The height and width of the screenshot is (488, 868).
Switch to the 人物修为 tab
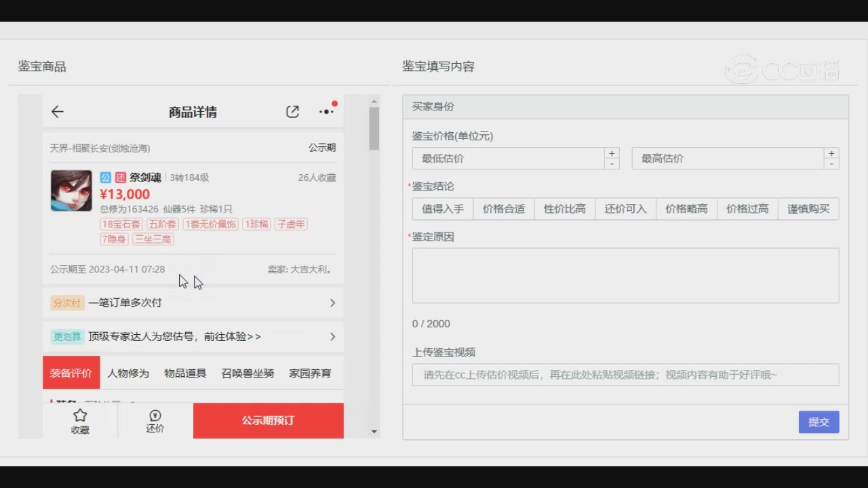pos(128,373)
